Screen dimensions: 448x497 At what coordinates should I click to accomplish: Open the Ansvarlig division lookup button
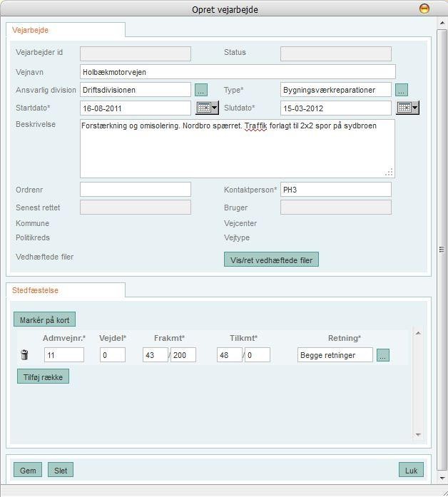(x=200, y=90)
